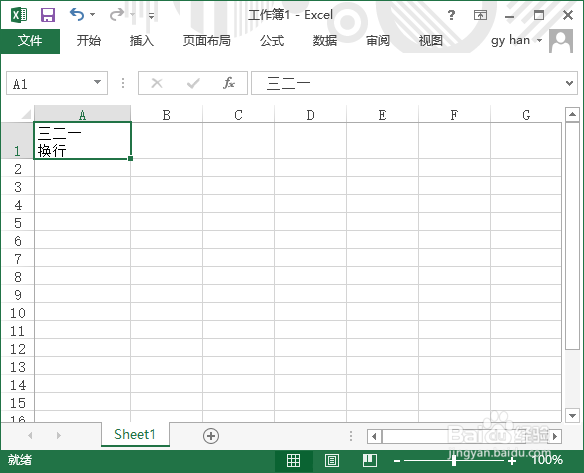Click the Select All corner triangle
584x473 pixels.
pos(26,114)
